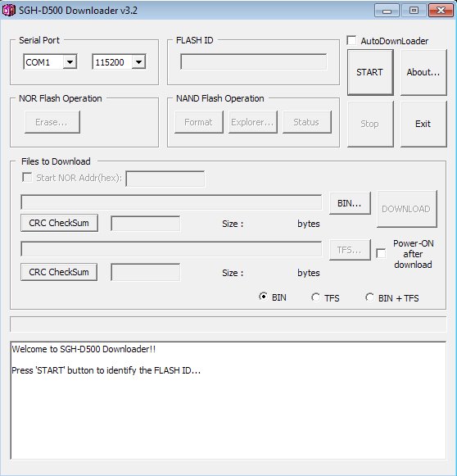457x476 pixels.
Task: Browse for a TFS file
Action: point(350,250)
